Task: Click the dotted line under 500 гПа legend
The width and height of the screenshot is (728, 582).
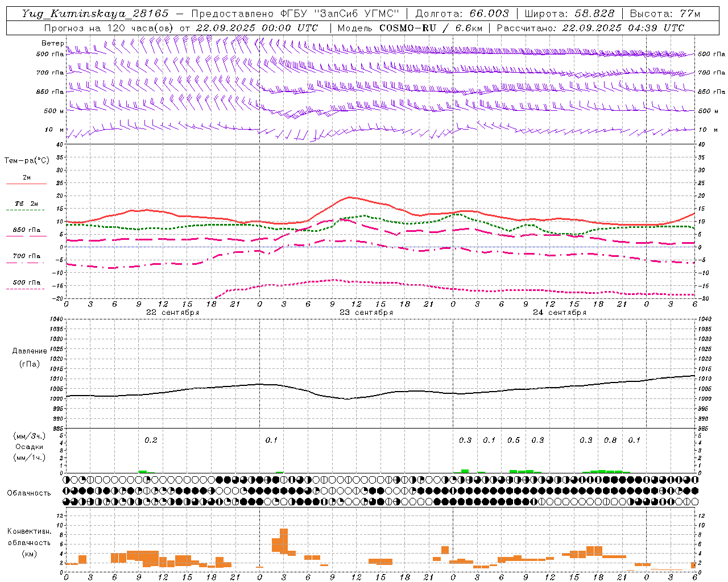Action: [x=25, y=289]
